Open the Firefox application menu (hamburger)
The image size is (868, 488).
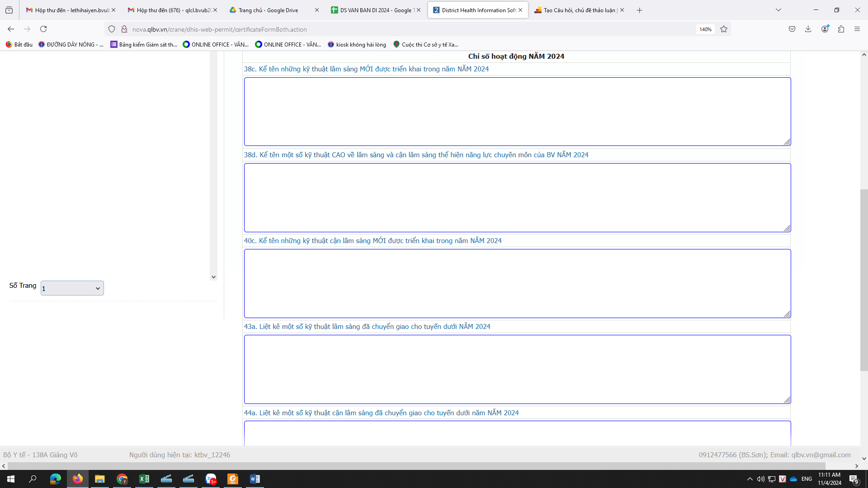pos(857,29)
